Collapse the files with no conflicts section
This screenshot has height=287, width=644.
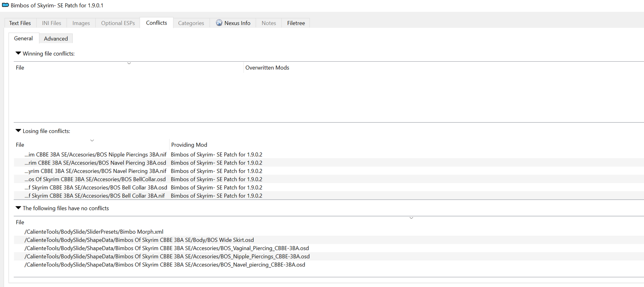tap(18, 208)
